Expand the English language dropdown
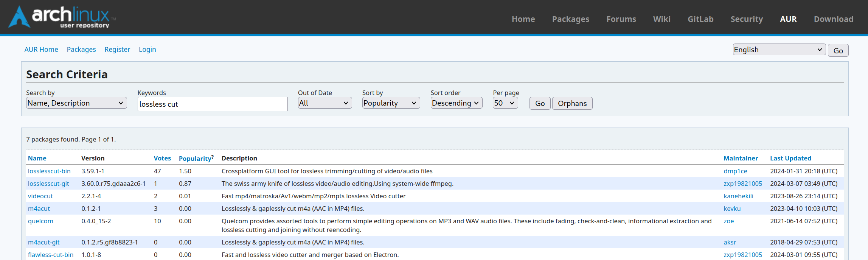 tap(779, 50)
